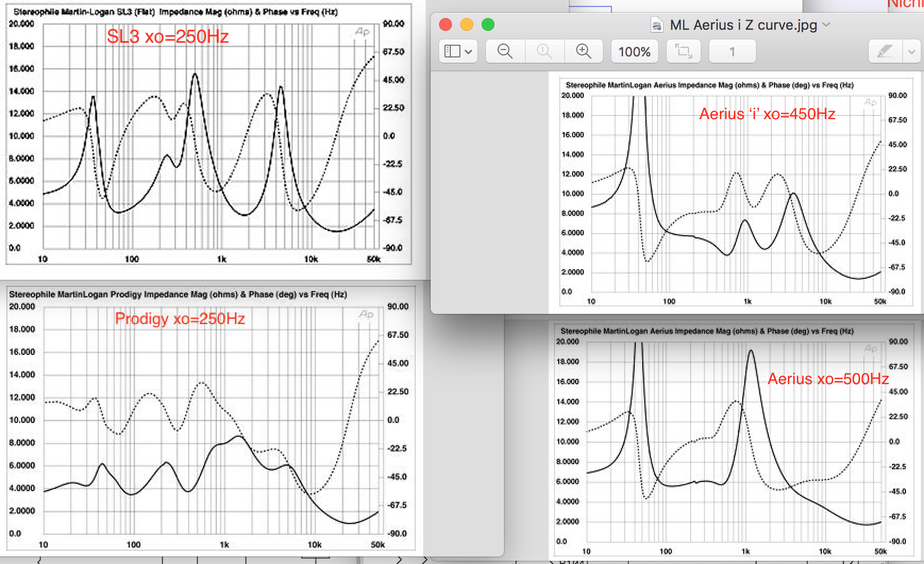Click the actual size magnifier icon
The width and height of the screenshot is (924, 564).
coord(544,52)
